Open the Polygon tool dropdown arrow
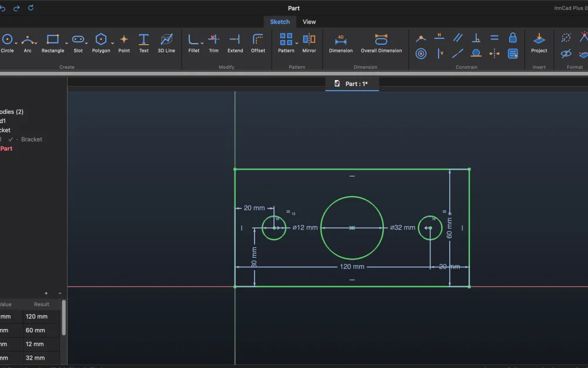The image size is (588, 368). 112,43
